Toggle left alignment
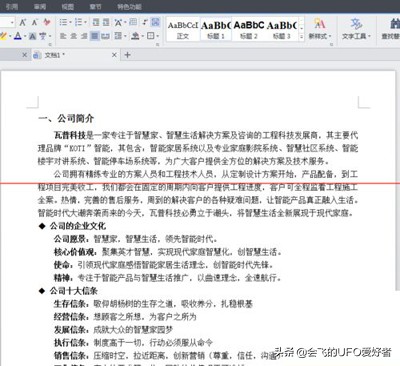Screen dimensions: 400x366 coord(63,36)
